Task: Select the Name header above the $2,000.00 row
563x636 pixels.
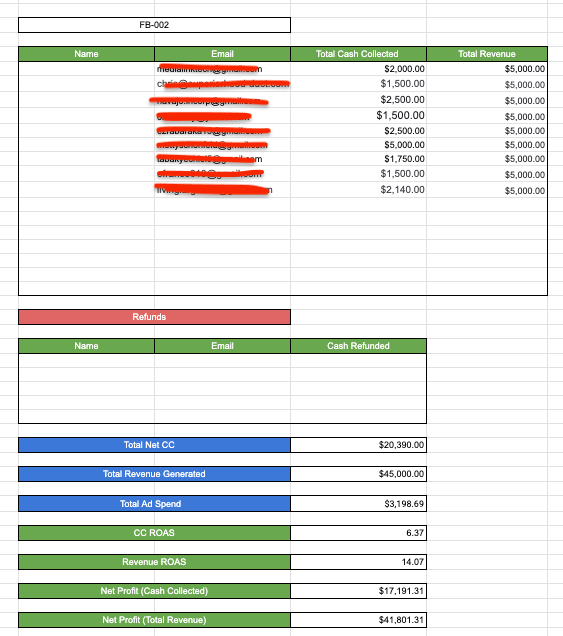Action: 86,54
